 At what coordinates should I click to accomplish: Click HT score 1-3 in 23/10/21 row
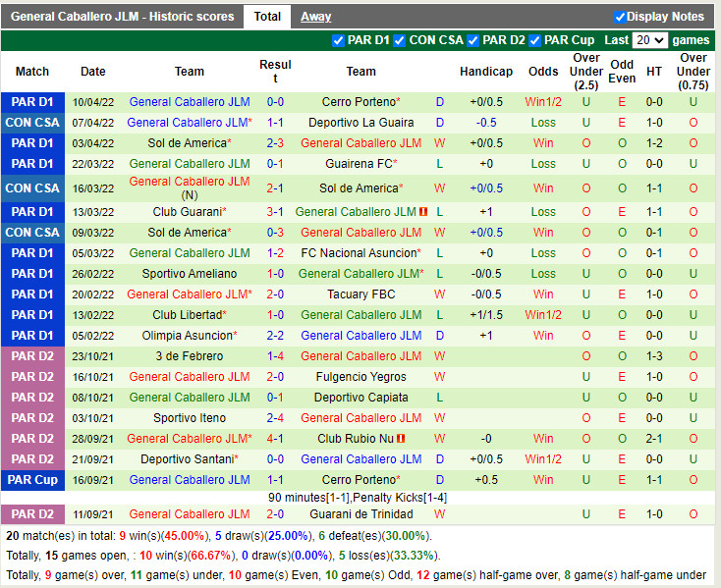coord(654,356)
